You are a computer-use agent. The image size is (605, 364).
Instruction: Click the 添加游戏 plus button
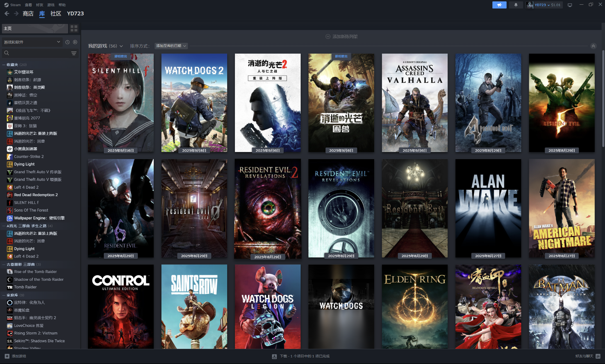(16, 356)
